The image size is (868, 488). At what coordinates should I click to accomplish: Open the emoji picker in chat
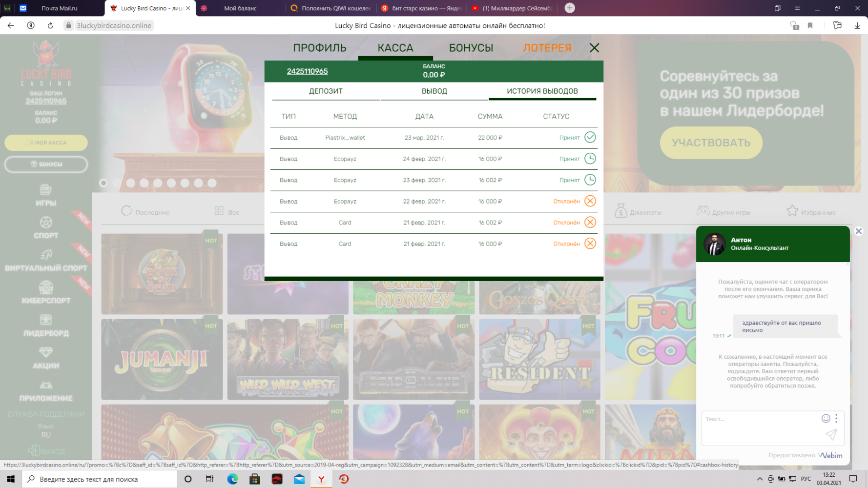coord(826,418)
